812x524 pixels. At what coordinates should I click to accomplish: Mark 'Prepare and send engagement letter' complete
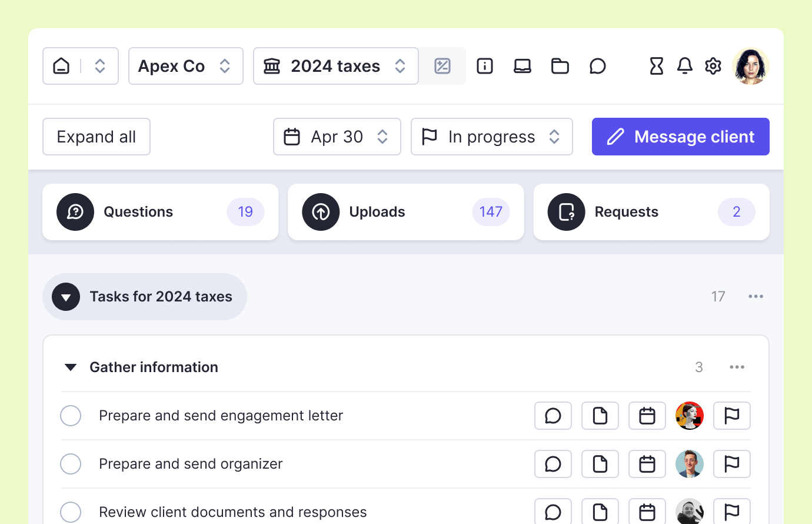(x=71, y=416)
